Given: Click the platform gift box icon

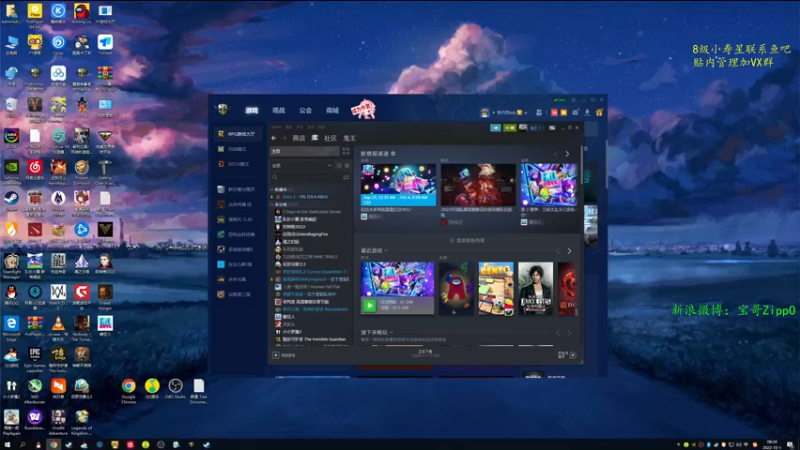Looking at the screenshot, I should (599, 112).
